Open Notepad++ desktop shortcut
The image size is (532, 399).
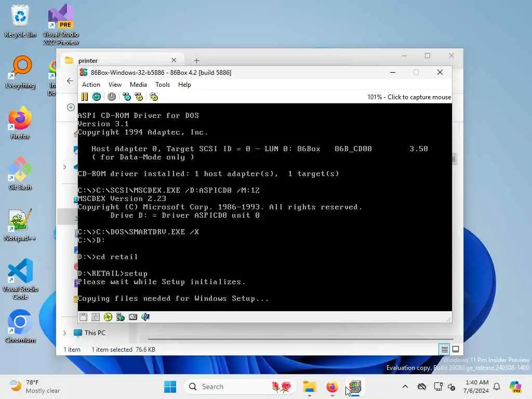(20, 224)
